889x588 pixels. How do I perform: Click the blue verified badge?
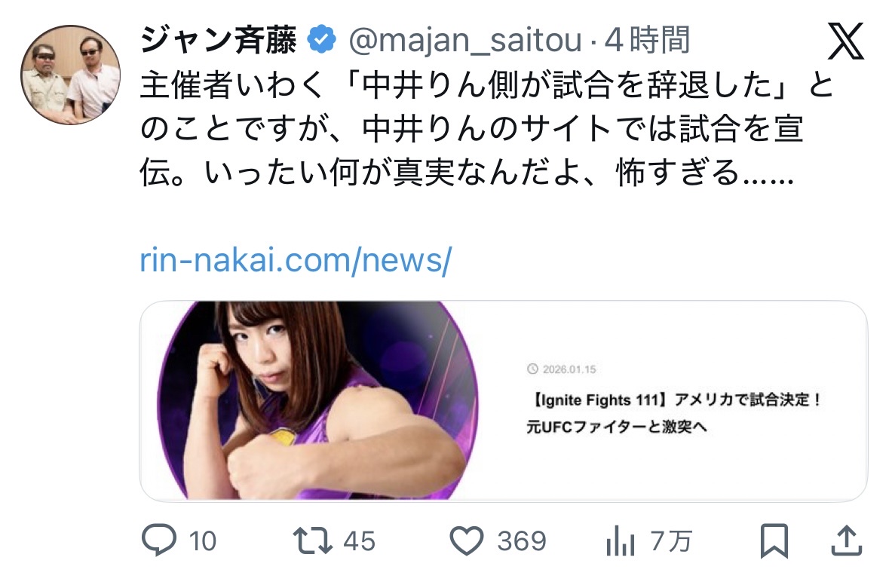point(321,40)
